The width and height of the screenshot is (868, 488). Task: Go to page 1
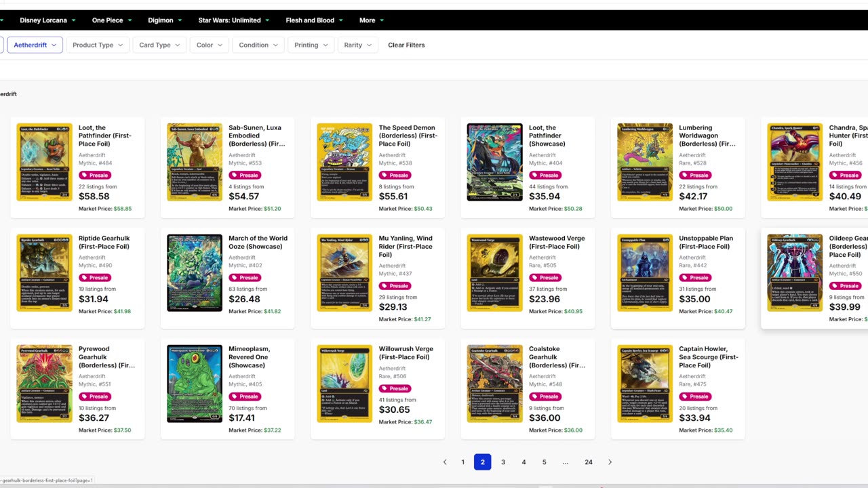tap(463, 462)
